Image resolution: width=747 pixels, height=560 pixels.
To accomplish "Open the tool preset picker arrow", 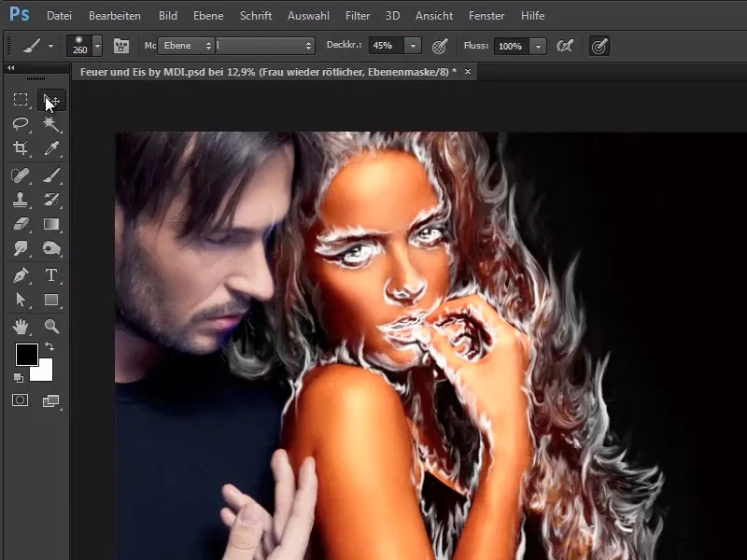I will pyautogui.click(x=50, y=46).
